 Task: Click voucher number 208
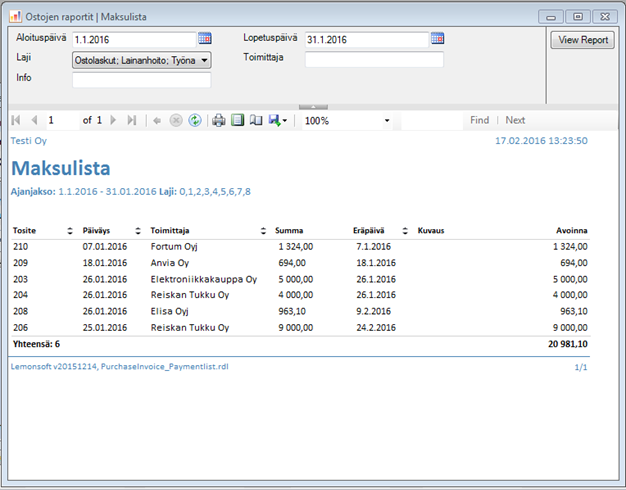click(20, 311)
